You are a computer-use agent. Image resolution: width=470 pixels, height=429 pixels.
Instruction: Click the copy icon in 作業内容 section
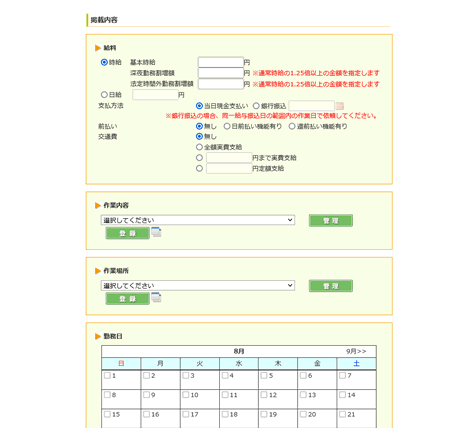156,232
